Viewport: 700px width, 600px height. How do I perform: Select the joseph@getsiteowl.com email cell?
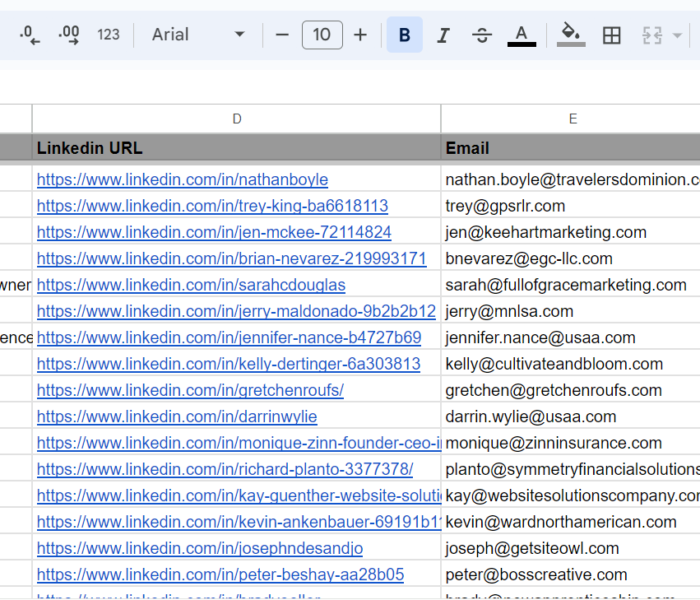point(571,548)
